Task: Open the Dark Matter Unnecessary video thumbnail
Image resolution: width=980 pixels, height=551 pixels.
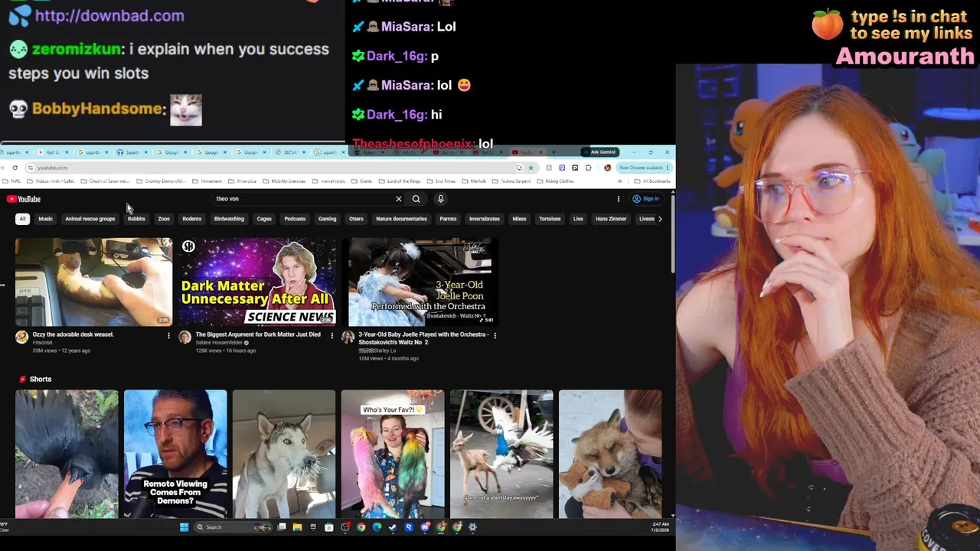Action: 257,282
